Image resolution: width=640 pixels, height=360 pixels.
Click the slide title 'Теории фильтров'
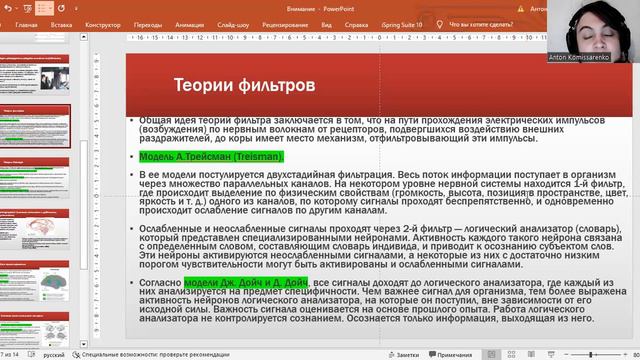[x=244, y=85]
